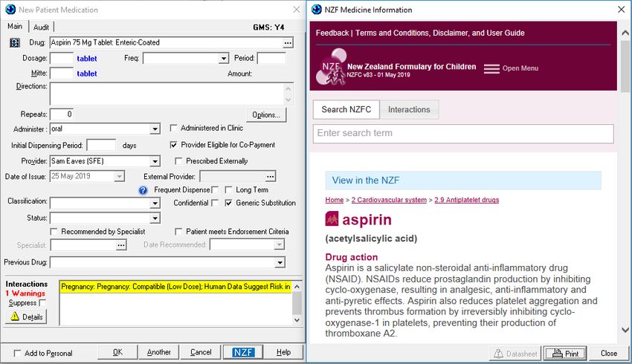Expand the Status dropdown
632x364 pixels.
pyautogui.click(x=155, y=218)
